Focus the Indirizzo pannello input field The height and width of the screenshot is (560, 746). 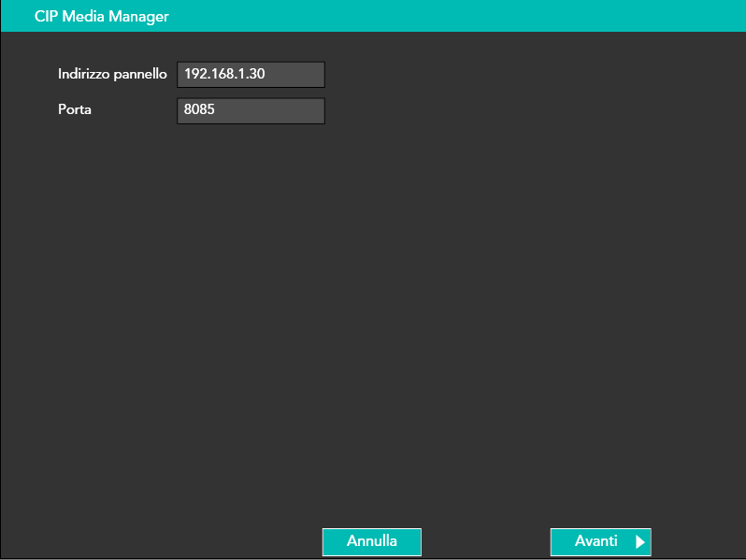click(x=251, y=75)
